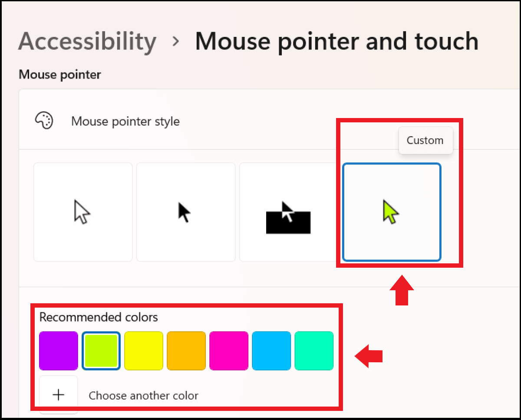The height and width of the screenshot is (420, 521).
Task: Select the yellow pointer color
Action: pyautogui.click(x=143, y=351)
